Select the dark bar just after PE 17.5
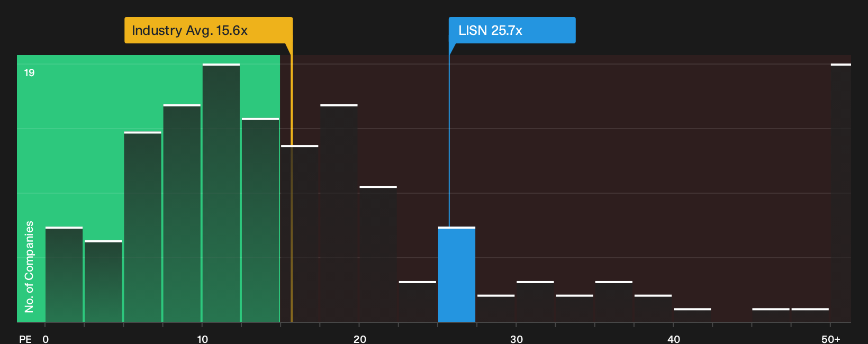This screenshot has width=868, height=344. tap(339, 213)
